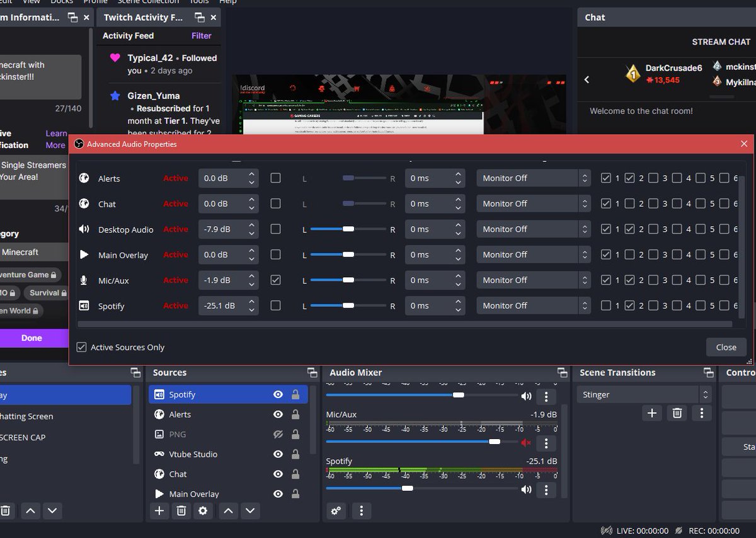The width and height of the screenshot is (756, 538).
Task: Open the Tools menu
Action: pyautogui.click(x=200, y=2)
